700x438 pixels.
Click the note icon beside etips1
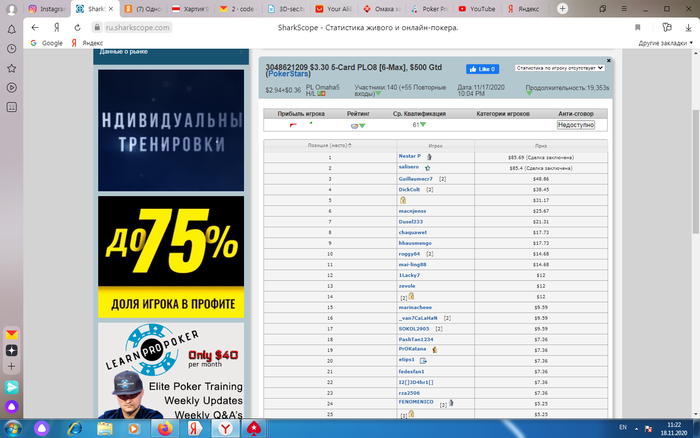click(x=423, y=360)
